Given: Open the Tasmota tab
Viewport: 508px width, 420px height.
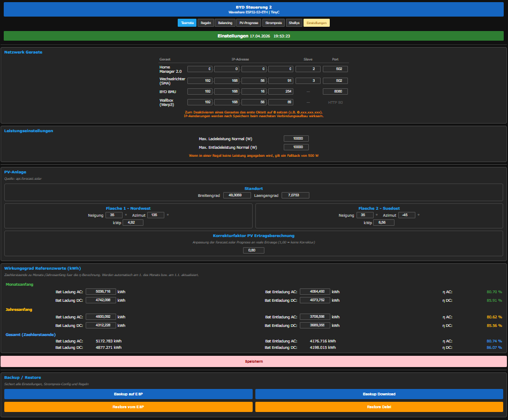Looking at the screenshot, I should (x=187, y=23).
